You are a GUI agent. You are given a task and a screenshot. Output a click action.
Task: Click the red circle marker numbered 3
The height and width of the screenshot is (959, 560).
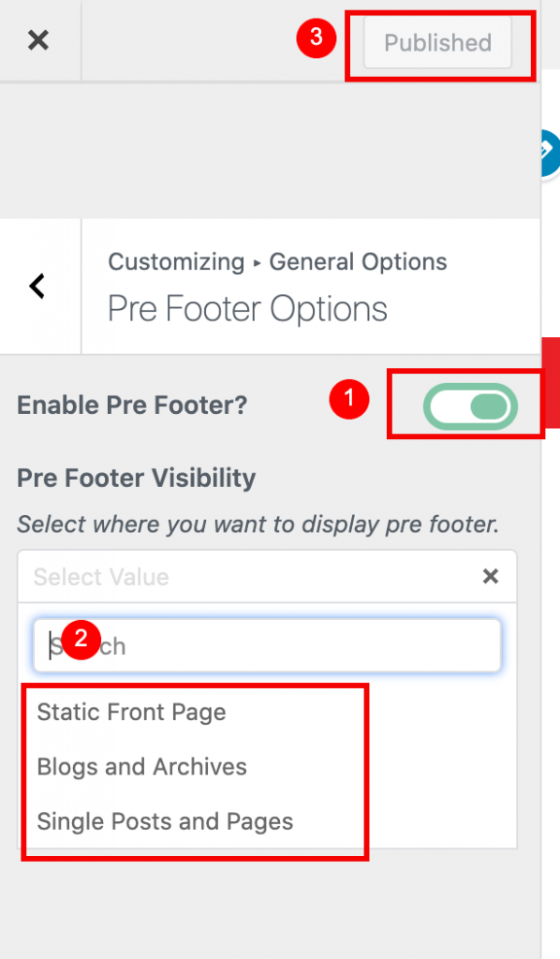[317, 37]
